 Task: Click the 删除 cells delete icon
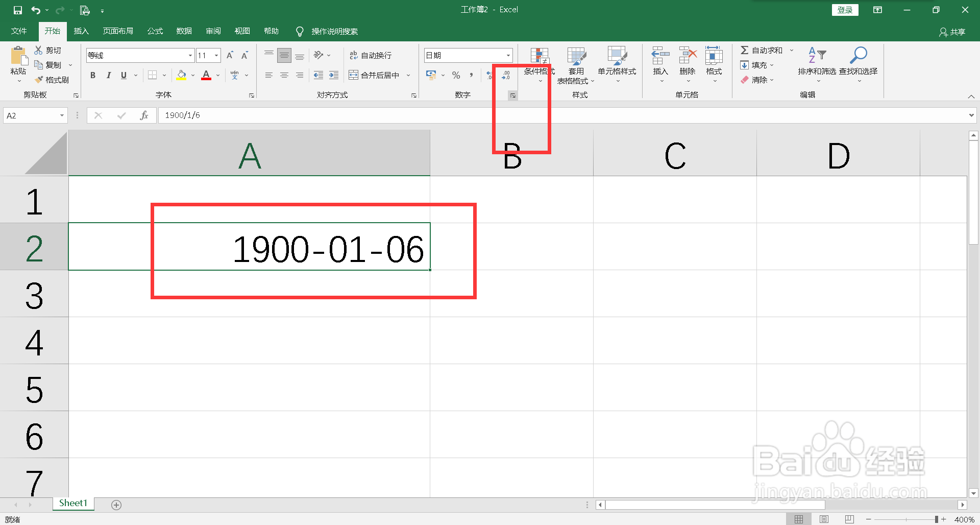coord(688,55)
